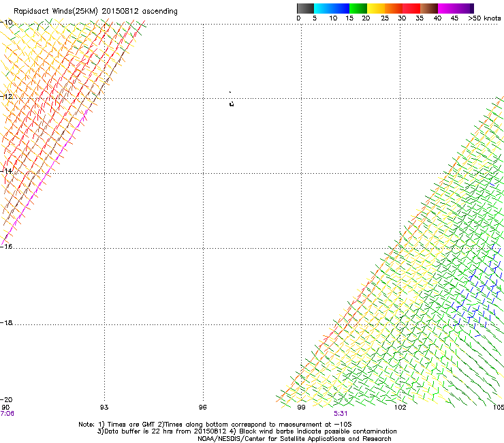
Task: Click longitude label '99' on bottom axis
Action: click(x=301, y=408)
